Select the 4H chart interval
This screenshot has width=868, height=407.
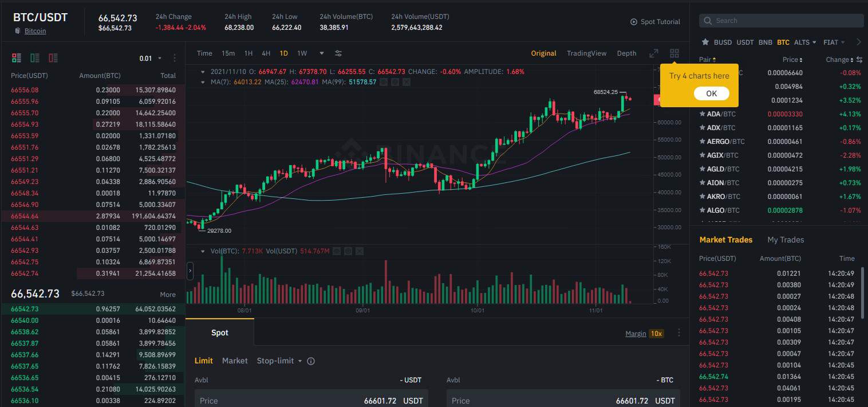tap(266, 53)
